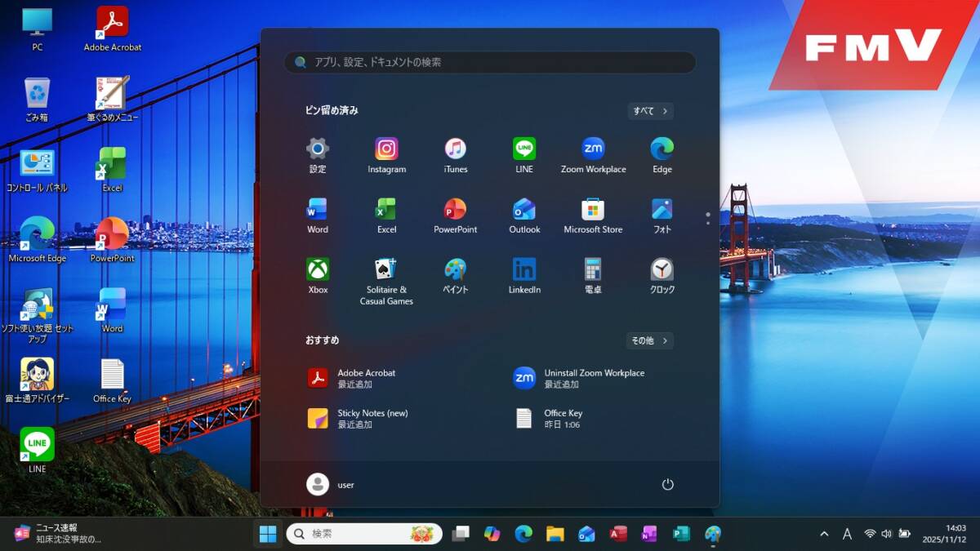Open Access from the taskbar
The height and width of the screenshot is (551, 980).
pyautogui.click(x=618, y=534)
